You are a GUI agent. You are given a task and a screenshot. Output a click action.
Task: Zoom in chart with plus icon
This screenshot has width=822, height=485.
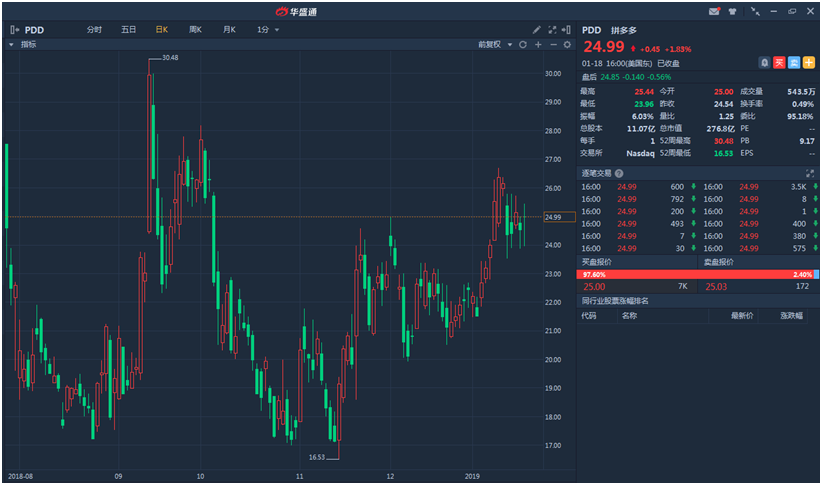[x=538, y=45]
